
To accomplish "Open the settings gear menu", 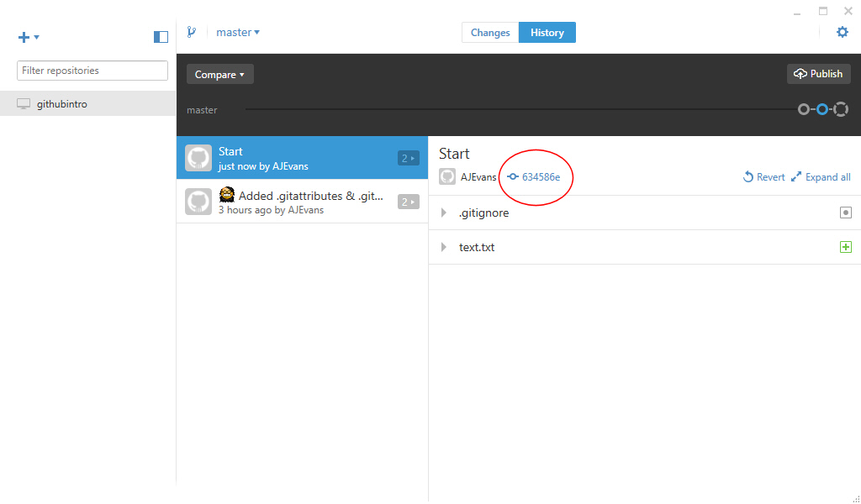I will click(x=842, y=32).
